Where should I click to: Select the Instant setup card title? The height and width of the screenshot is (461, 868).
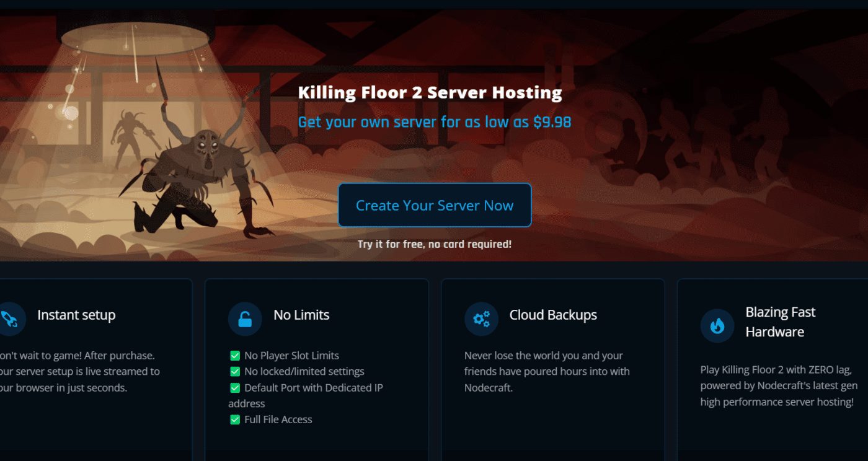[x=76, y=315]
